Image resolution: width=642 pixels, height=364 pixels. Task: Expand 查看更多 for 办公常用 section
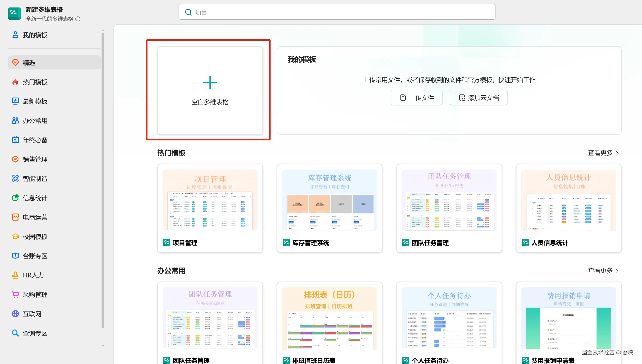tap(603, 270)
